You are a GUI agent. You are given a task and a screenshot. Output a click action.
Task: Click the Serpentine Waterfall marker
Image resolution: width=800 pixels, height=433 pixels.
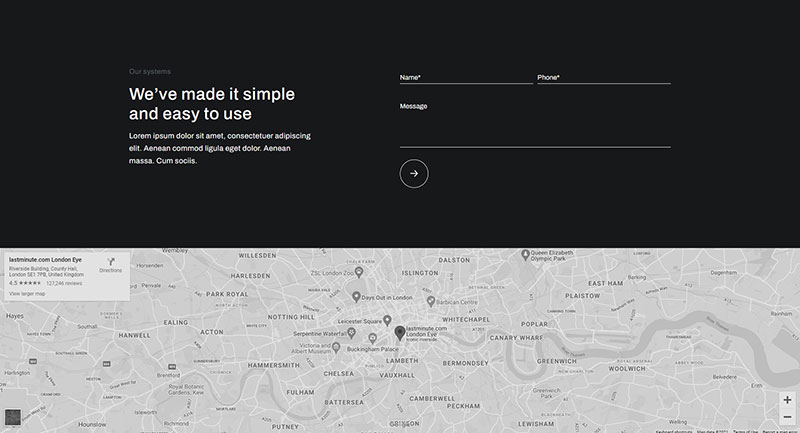click(352, 334)
